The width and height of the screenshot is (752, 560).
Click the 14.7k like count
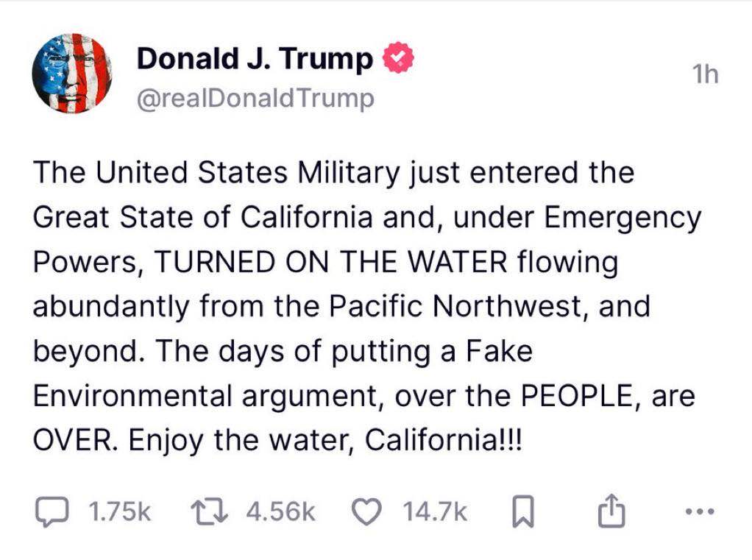tap(435, 512)
